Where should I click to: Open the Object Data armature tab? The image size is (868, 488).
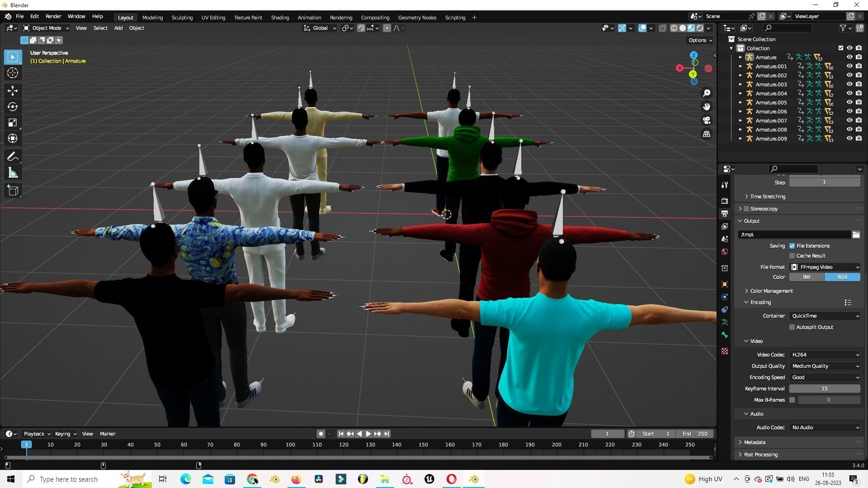[x=725, y=322]
